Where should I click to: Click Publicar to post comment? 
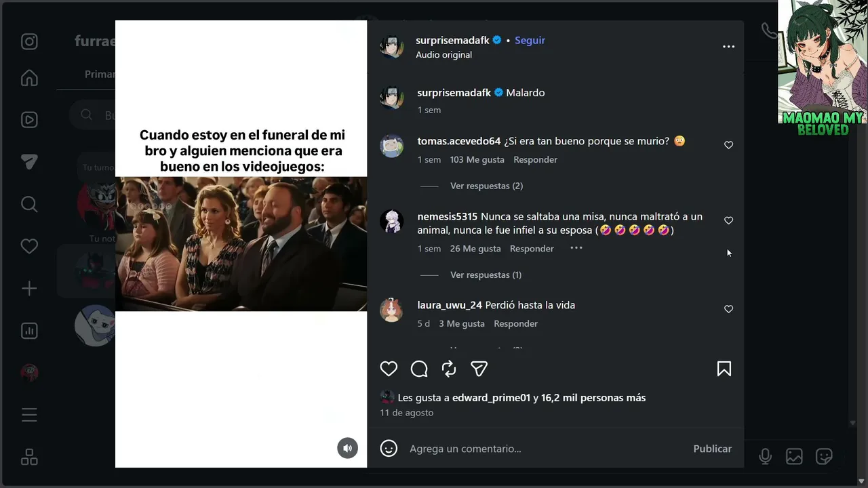coord(712,449)
